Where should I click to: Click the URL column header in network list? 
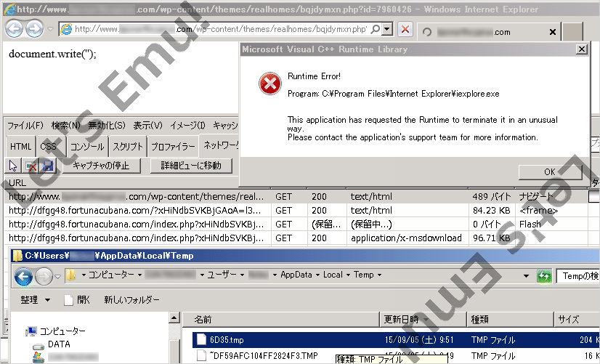pyautogui.click(x=138, y=183)
